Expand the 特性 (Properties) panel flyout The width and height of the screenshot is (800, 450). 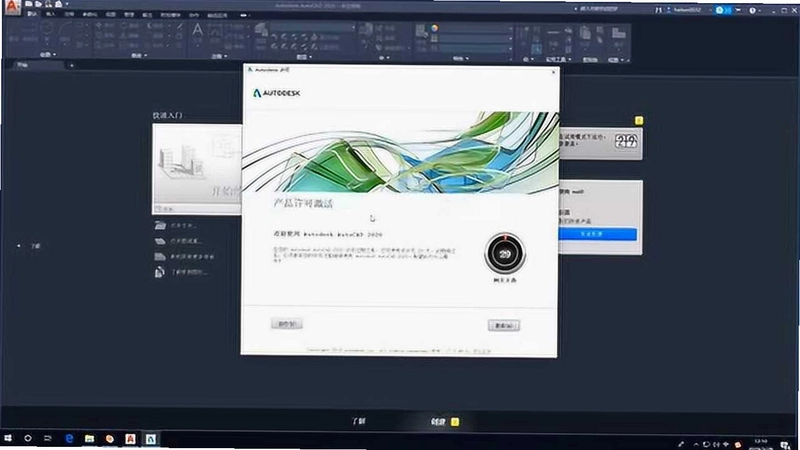click(461, 58)
